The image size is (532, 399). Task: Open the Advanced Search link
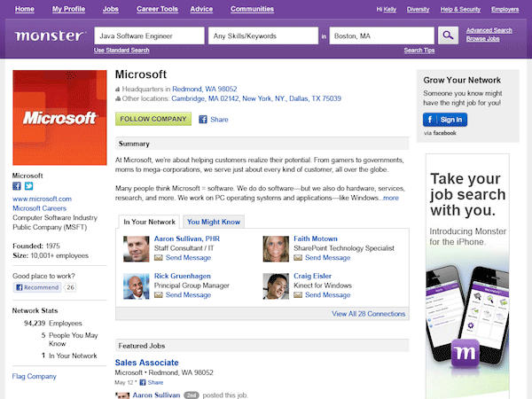click(489, 30)
